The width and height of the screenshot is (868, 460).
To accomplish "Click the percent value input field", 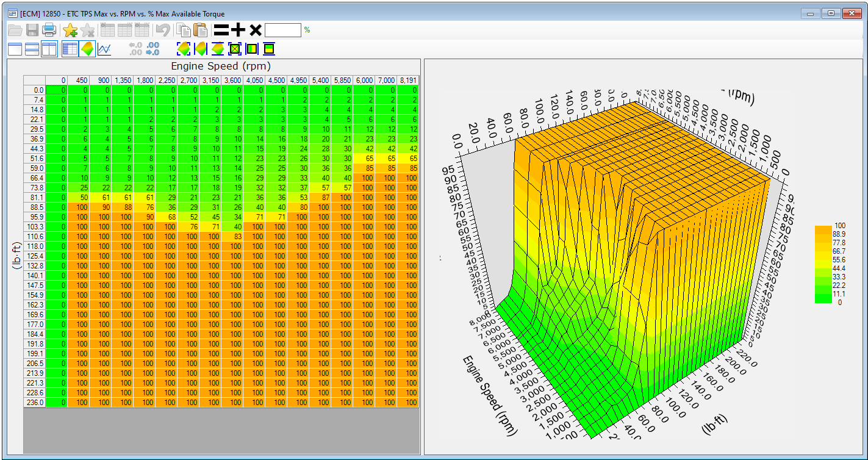I will click(x=283, y=30).
